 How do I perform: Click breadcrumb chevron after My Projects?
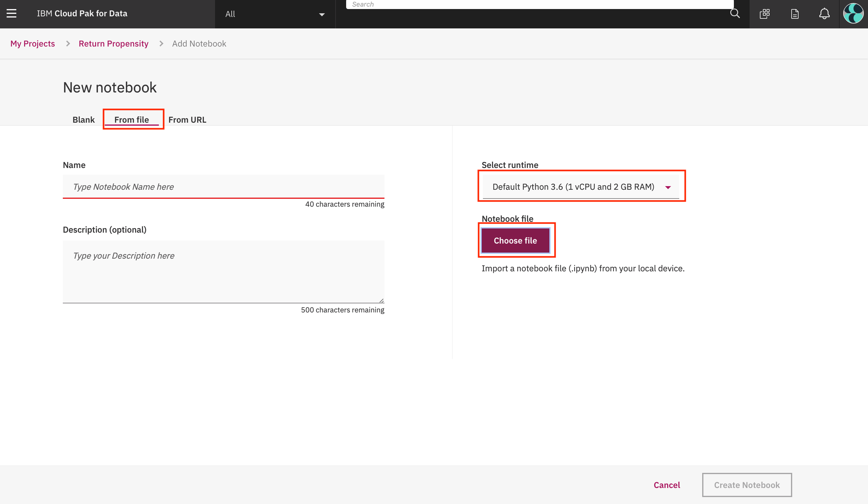coord(68,44)
